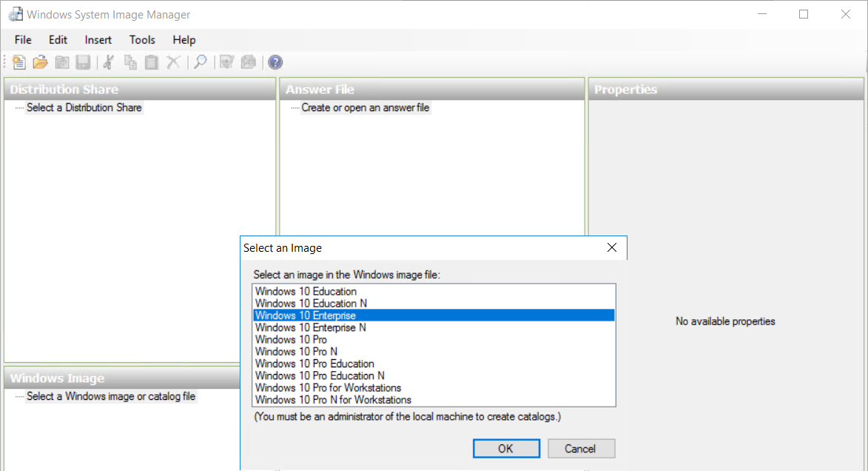Viewport: 868px width, 471px height.
Task: Click the Help question mark icon
Action: [275, 62]
